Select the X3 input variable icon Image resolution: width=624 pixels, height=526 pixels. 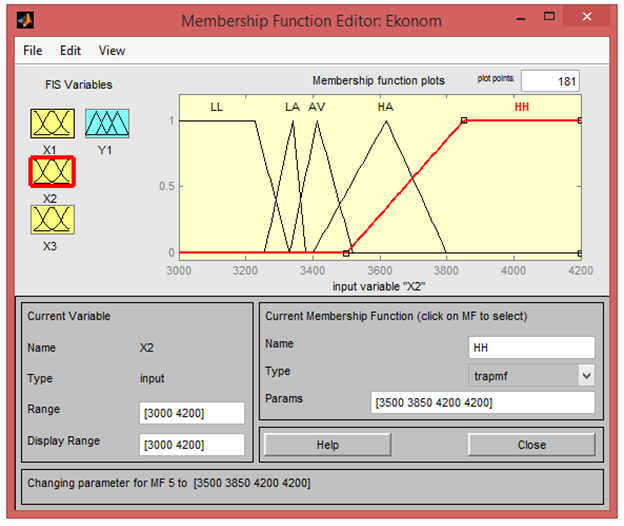click(51, 219)
